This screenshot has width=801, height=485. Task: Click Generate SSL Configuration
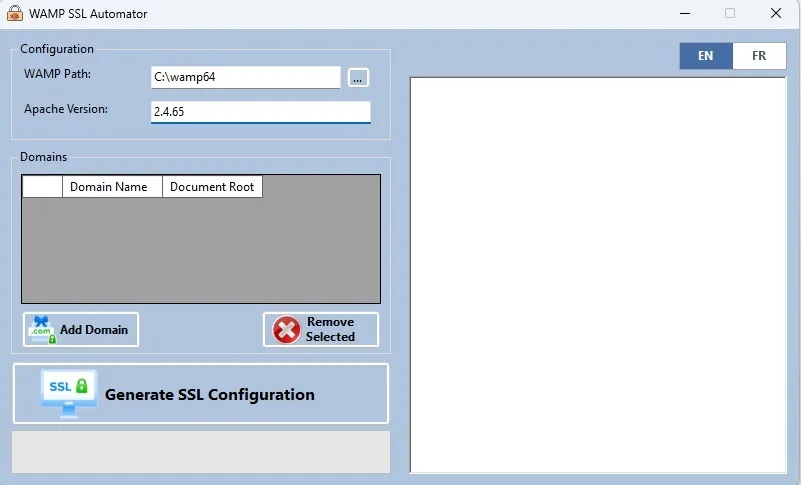201,394
